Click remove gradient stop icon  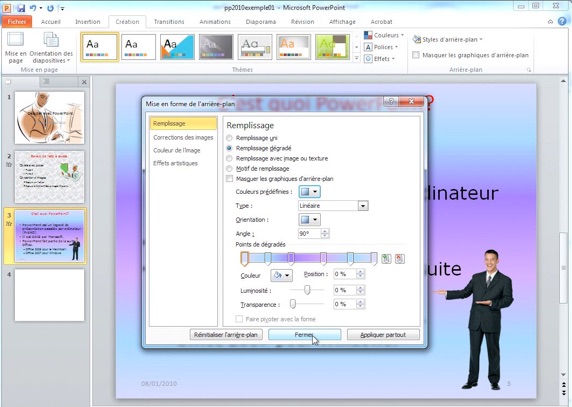point(399,259)
